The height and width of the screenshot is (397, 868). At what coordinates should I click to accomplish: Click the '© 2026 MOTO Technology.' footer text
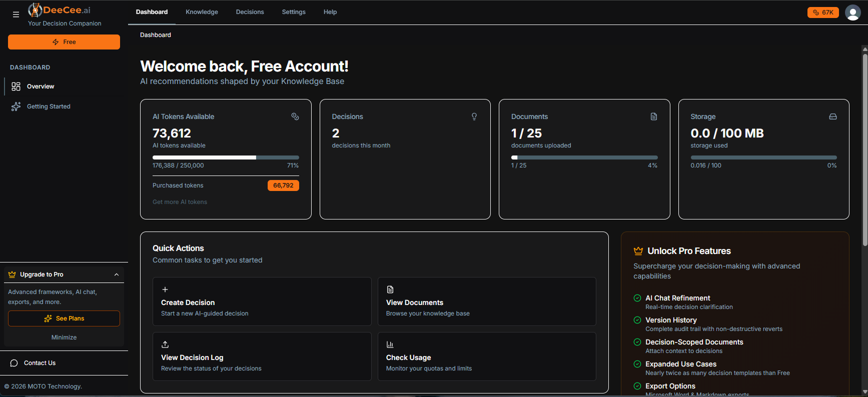43,386
